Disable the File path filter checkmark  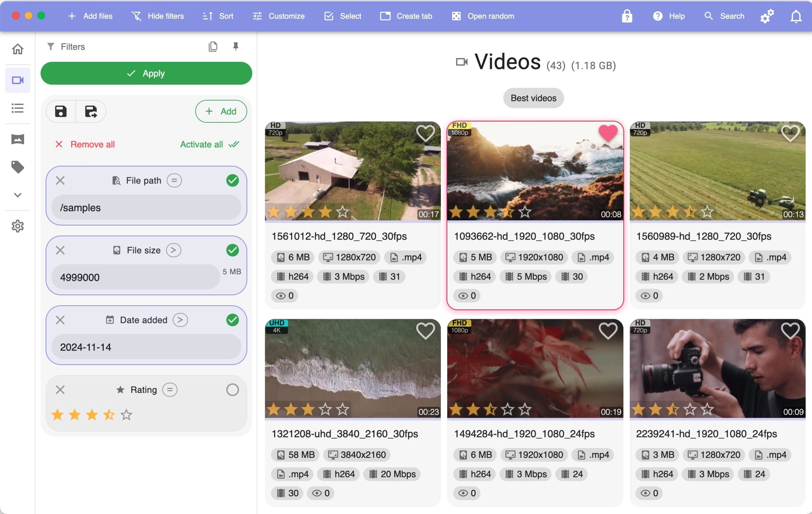point(232,181)
